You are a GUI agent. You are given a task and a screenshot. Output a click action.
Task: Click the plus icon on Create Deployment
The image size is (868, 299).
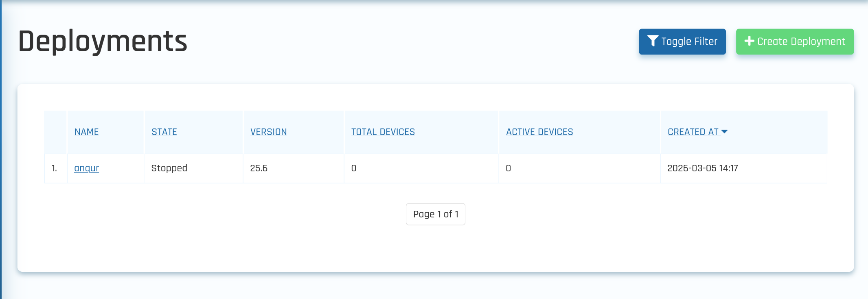(749, 41)
